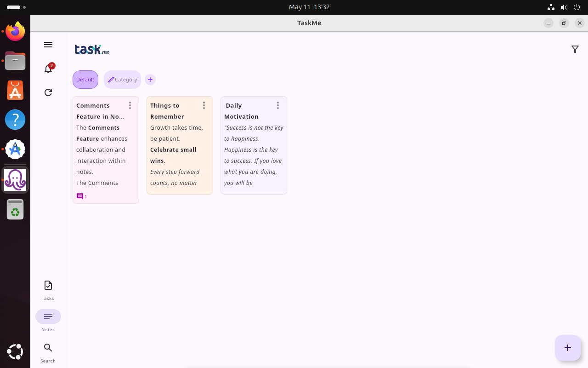Screen dimensions: 588x368
Task: Open the hamburger menu in the sidebar
Action: (48, 45)
